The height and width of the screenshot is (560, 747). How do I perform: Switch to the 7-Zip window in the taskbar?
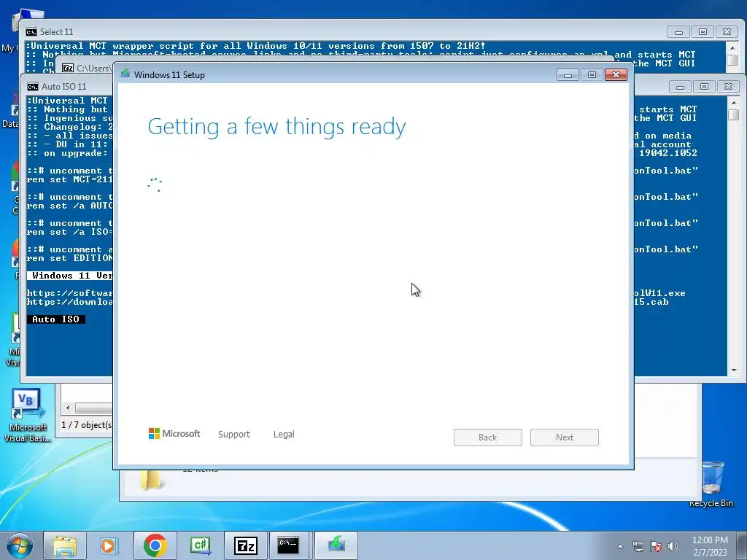point(245,545)
